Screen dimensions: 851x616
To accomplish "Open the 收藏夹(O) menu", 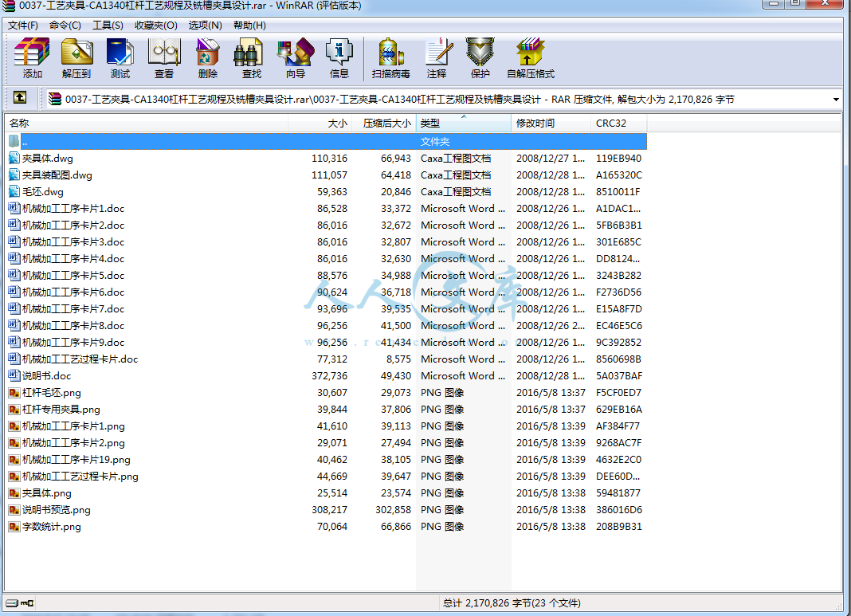I will 155,25.
